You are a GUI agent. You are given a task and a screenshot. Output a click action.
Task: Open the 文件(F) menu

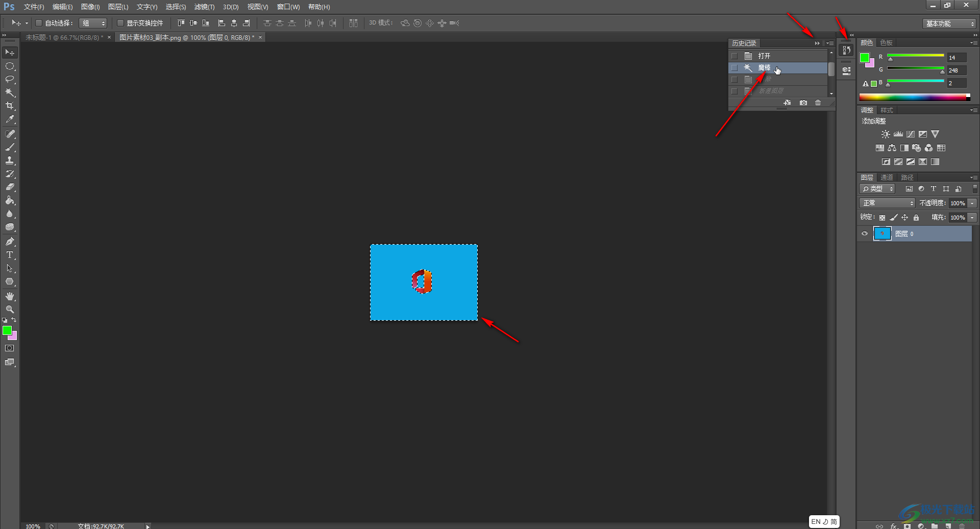34,7
